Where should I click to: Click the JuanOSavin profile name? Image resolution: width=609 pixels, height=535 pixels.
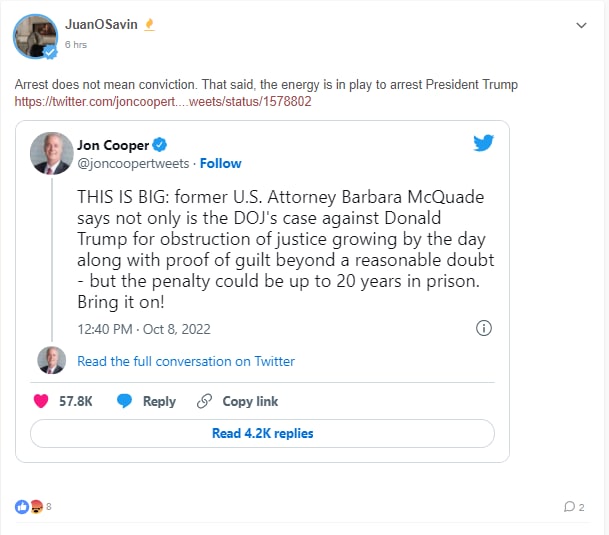pyautogui.click(x=101, y=25)
